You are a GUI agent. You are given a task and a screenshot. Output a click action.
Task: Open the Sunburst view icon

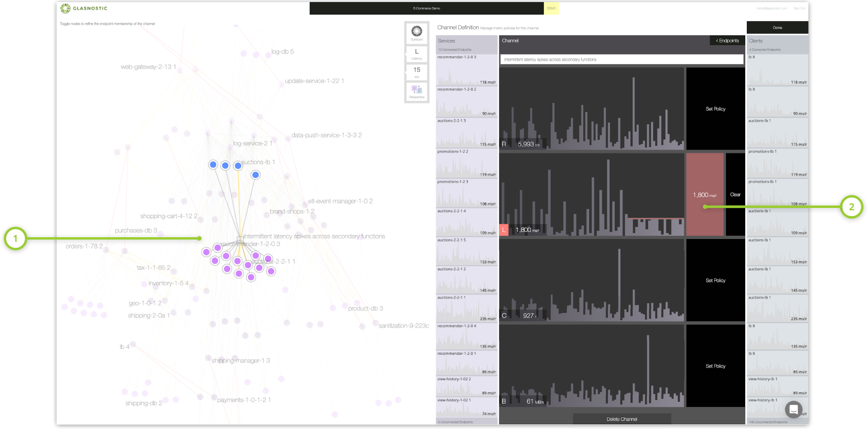pos(416,32)
